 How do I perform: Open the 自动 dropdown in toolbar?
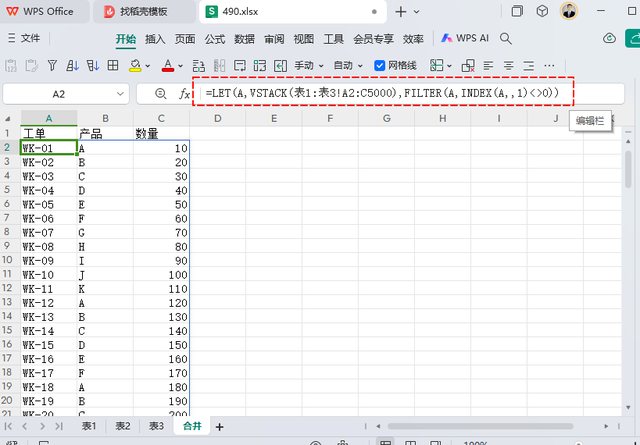(x=348, y=65)
